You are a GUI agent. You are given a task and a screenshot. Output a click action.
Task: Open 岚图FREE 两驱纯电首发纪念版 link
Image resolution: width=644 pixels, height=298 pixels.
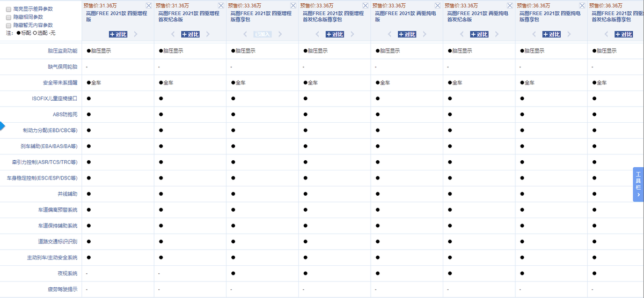pyautogui.click(x=477, y=16)
